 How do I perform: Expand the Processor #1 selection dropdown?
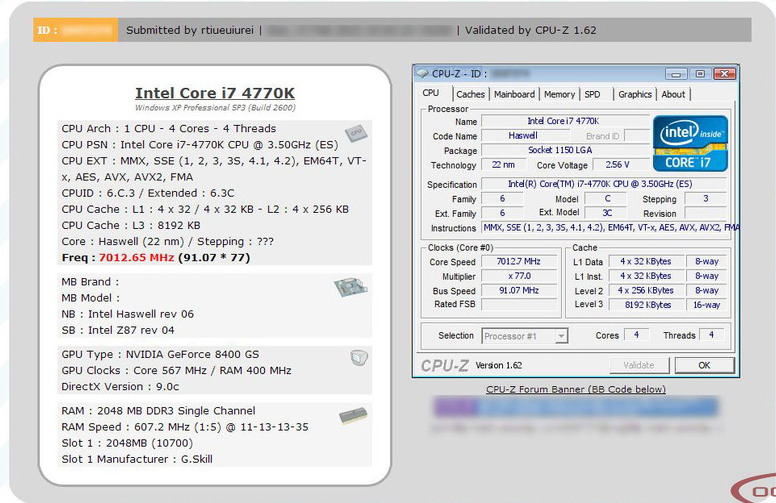[561, 336]
